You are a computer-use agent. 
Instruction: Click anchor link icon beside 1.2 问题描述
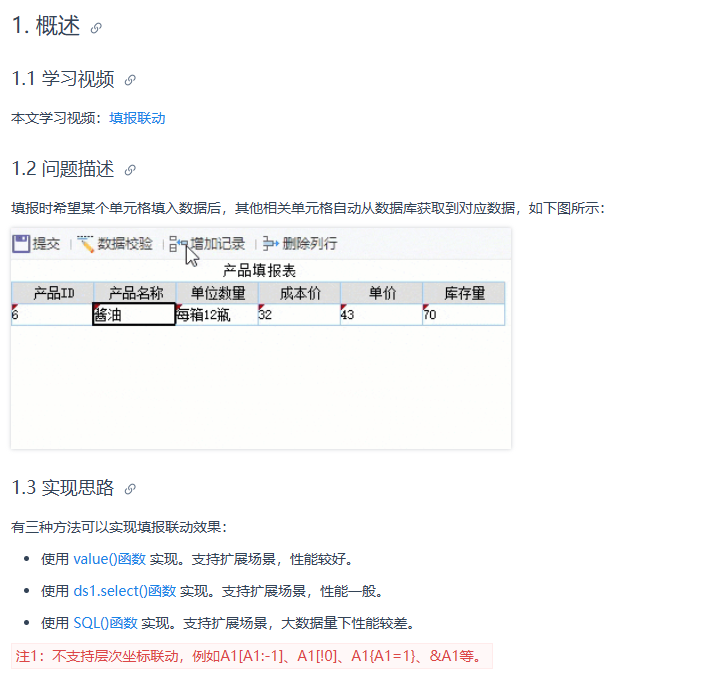(130, 170)
